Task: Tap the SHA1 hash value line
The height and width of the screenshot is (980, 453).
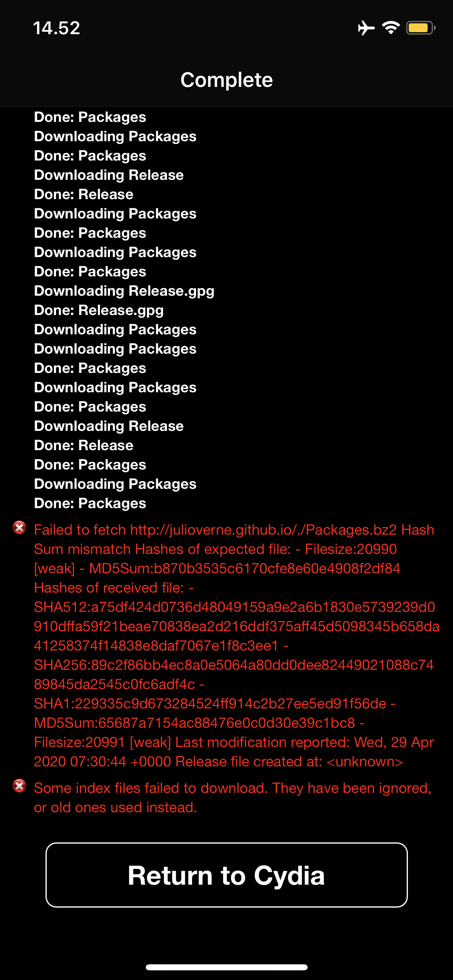Action: [x=214, y=704]
